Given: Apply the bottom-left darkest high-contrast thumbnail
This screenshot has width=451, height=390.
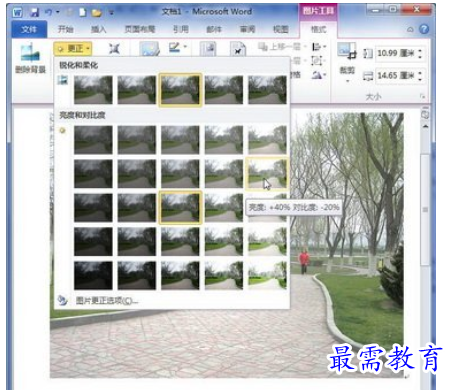Looking at the screenshot, I should 93,275.
